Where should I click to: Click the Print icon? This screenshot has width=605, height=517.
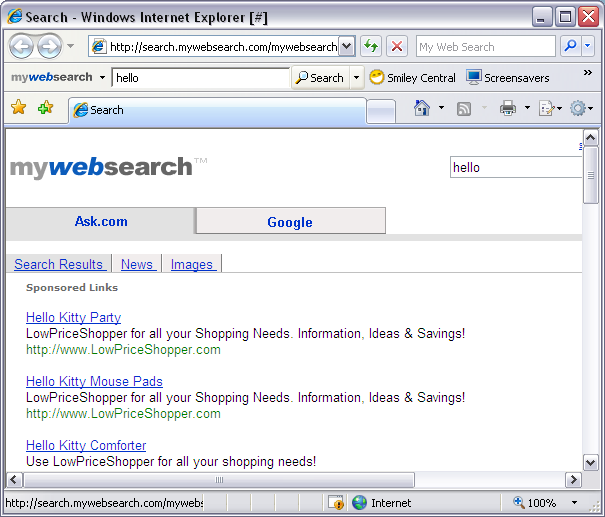click(x=508, y=108)
